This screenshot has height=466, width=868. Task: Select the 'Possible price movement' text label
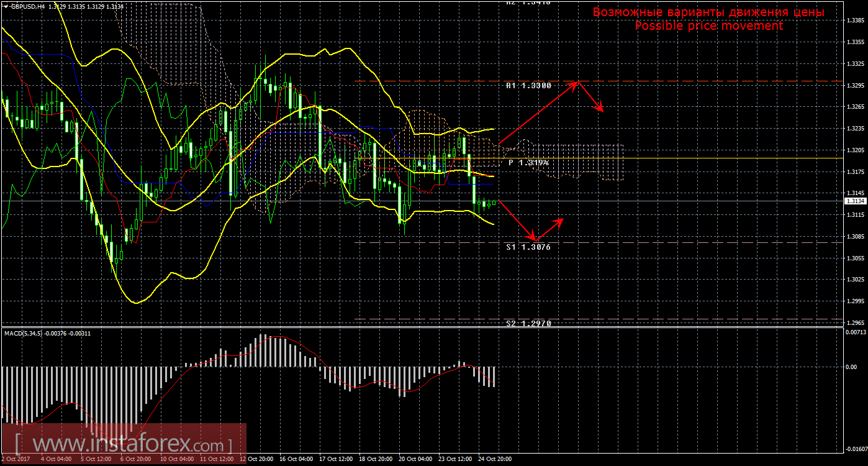708,26
